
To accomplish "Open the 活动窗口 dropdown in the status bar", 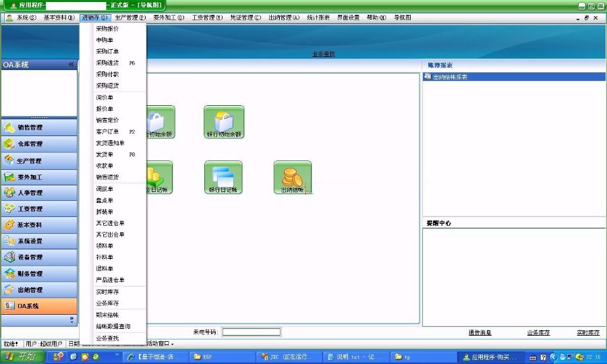I will (160, 344).
